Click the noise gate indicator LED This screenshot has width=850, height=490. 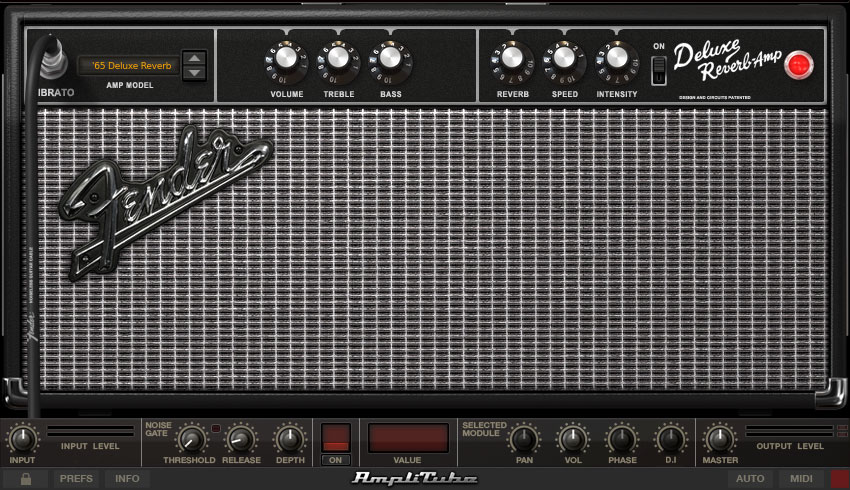pyautogui.click(x=216, y=428)
